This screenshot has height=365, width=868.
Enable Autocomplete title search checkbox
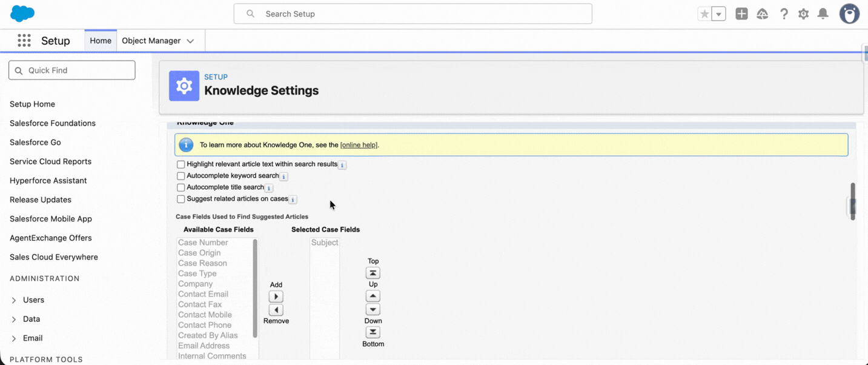181,187
